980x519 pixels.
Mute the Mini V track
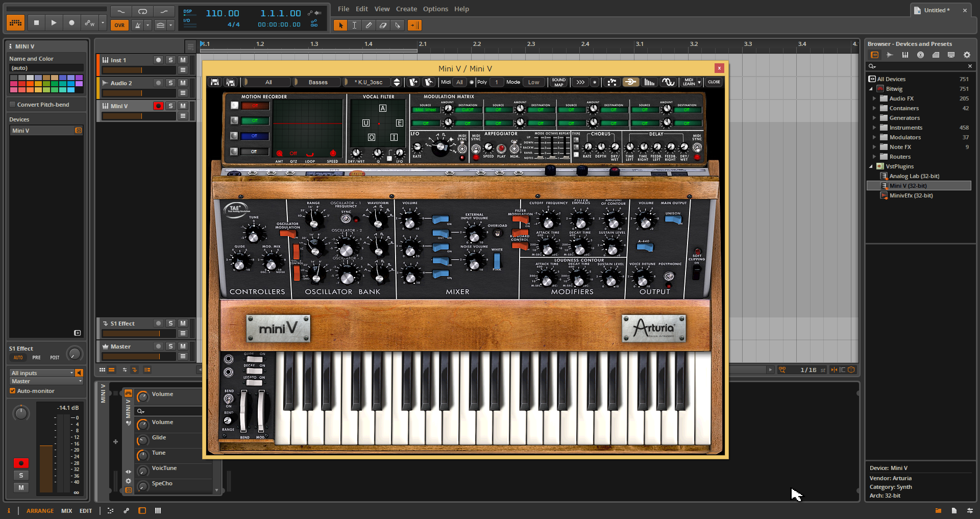tap(183, 106)
